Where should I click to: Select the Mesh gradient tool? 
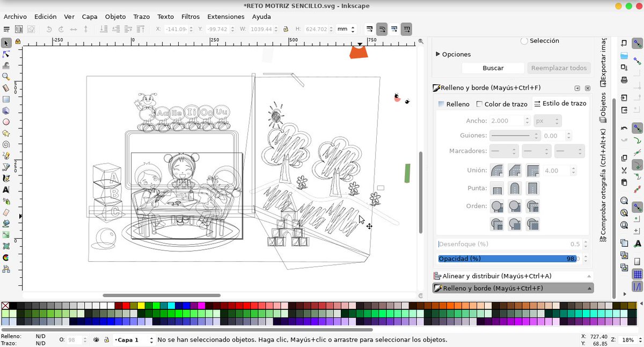tap(6, 246)
